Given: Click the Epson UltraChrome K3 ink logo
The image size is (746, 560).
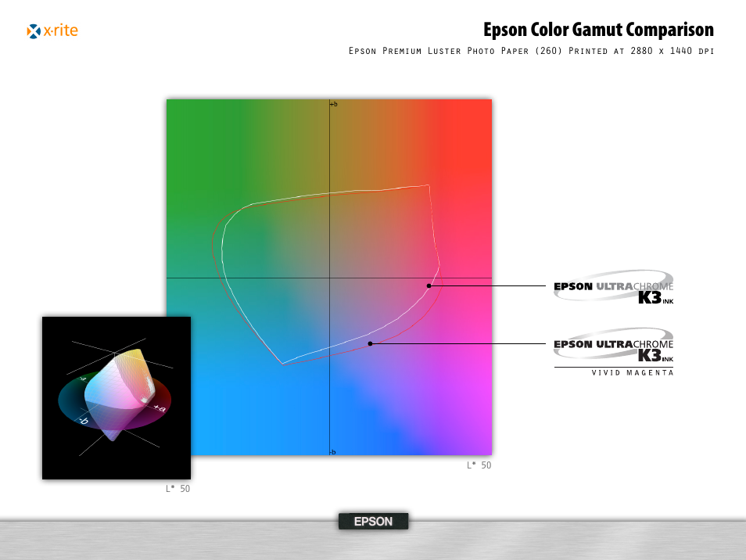Looking at the screenshot, I should tap(613, 287).
